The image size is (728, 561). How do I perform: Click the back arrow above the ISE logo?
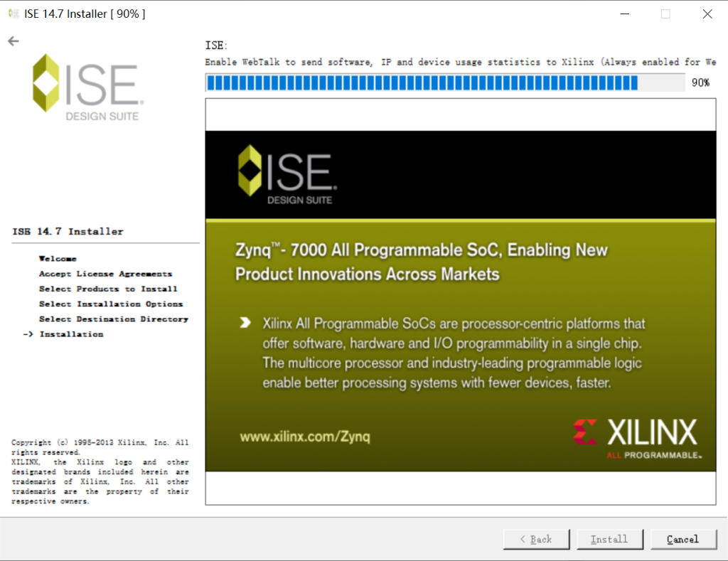click(x=13, y=41)
